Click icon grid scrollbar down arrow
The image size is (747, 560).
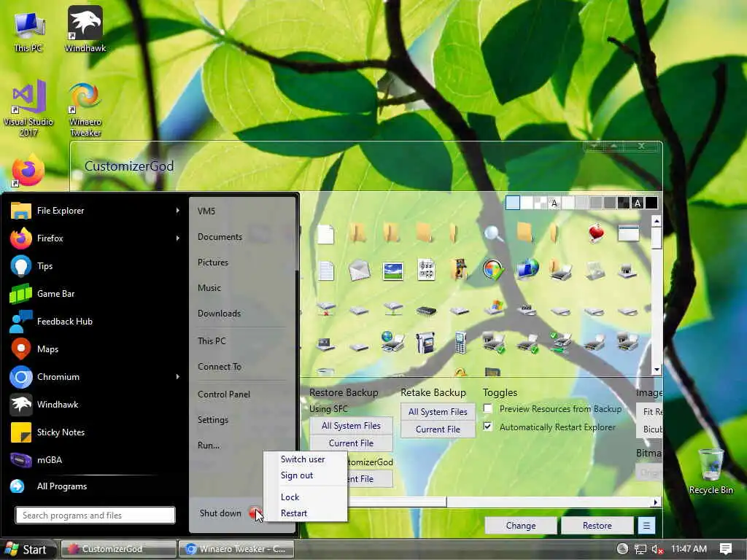pyautogui.click(x=657, y=370)
